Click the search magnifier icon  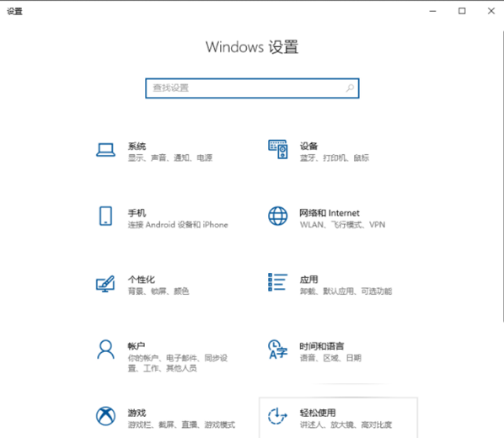350,88
